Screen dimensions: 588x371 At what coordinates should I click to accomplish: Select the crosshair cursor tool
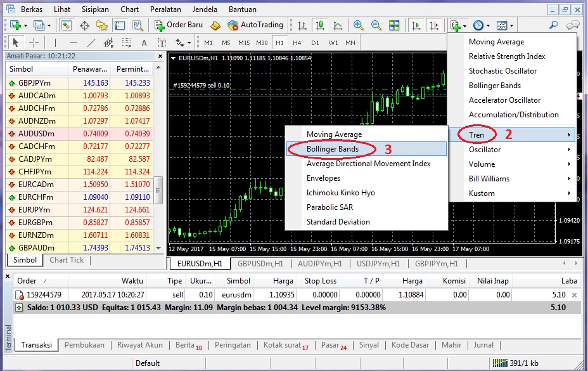pos(34,43)
